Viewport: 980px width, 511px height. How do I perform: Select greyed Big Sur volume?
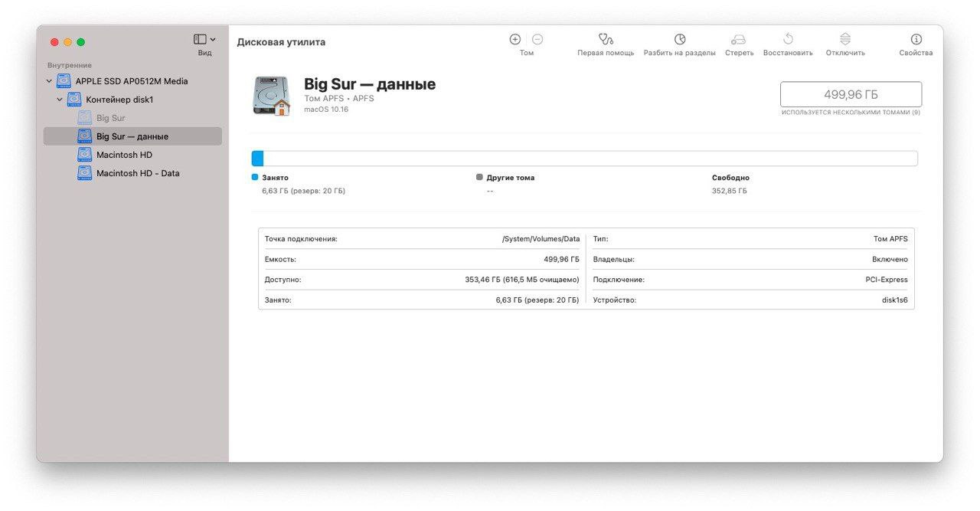pos(111,118)
